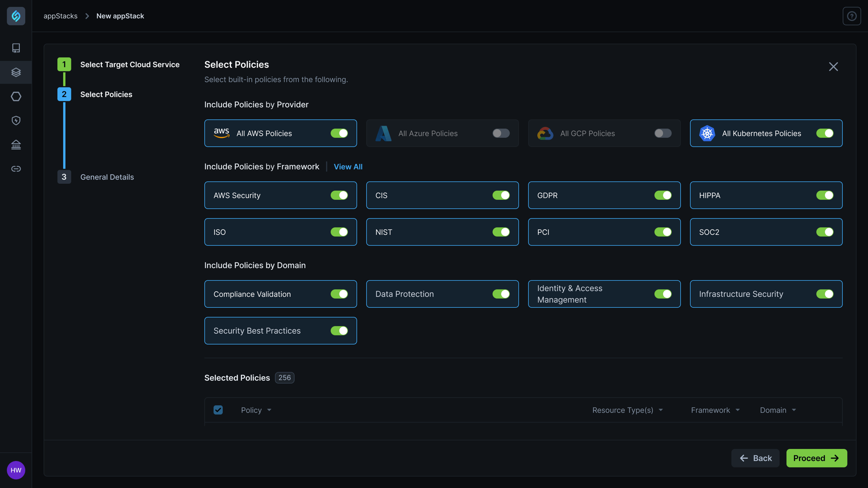Jump to step 3 General Details
This screenshot has width=868, height=488.
pyautogui.click(x=107, y=177)
